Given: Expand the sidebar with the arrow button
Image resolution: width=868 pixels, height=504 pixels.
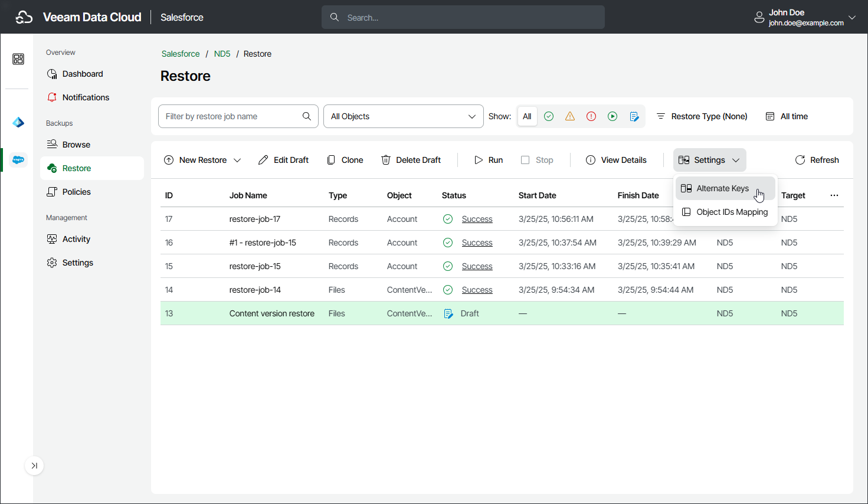Looking at the screenshot, I should click(34, 466).
